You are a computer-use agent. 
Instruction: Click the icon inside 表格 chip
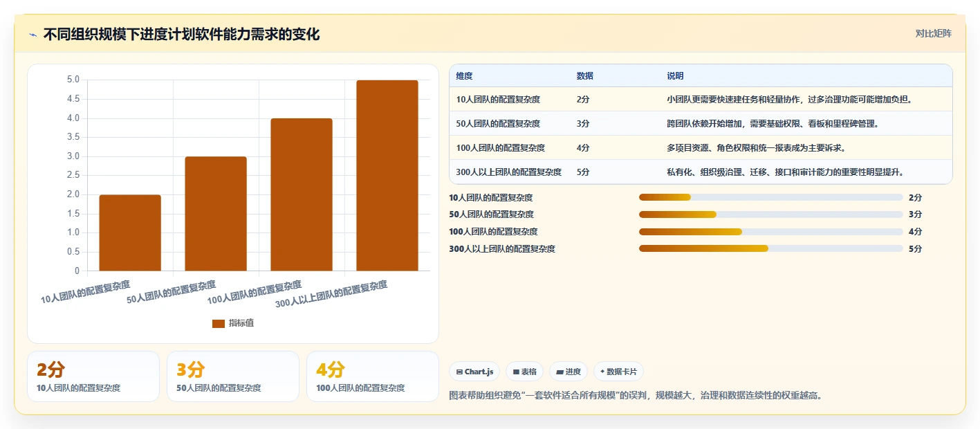516,372
